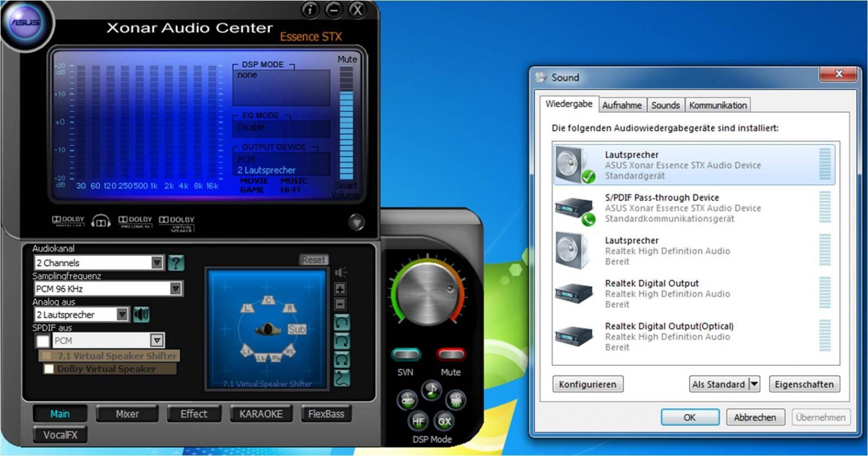Open the Effect tab
Viewport: 868px width, 456px height.
click(194, 414)
